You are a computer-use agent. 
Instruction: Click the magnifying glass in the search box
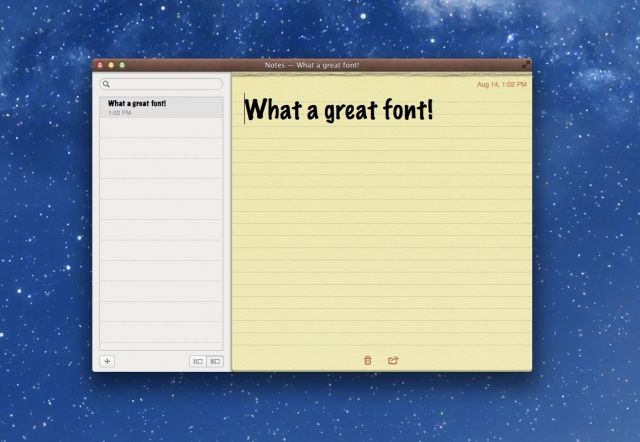106,84
